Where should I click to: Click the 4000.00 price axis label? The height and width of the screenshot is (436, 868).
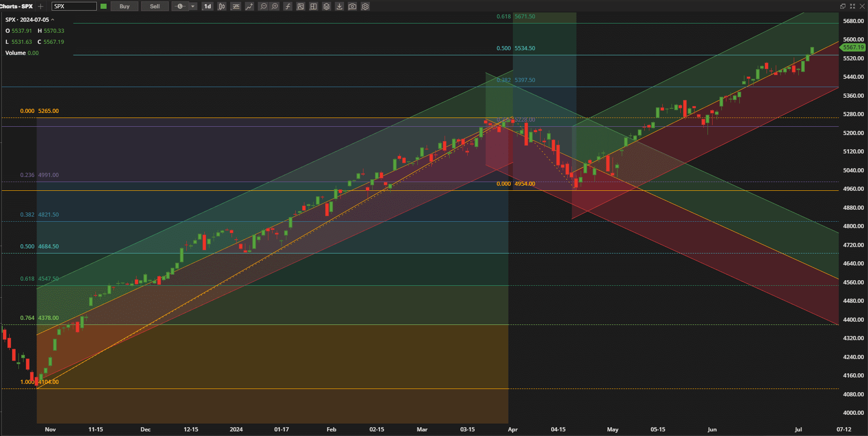[x=853, y=413]
